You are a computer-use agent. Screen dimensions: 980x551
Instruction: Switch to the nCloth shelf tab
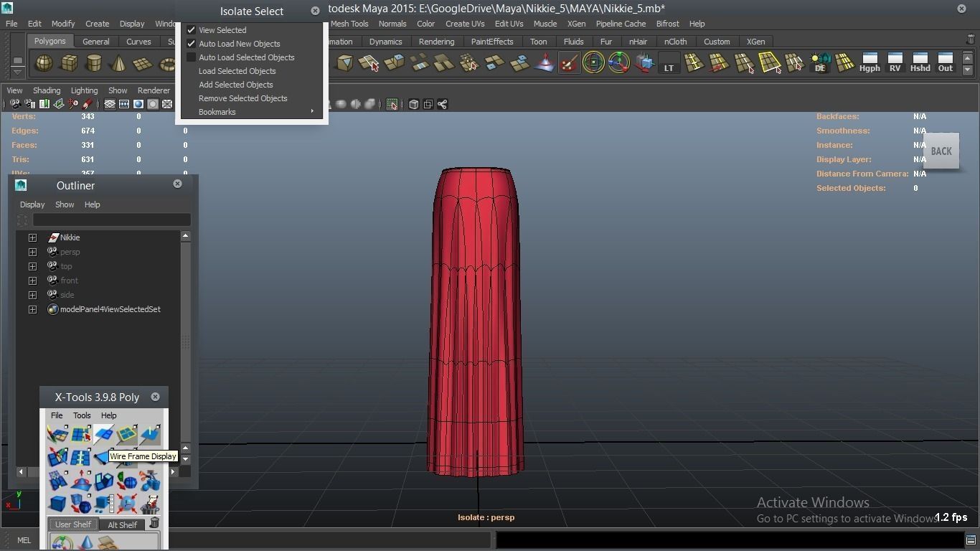(x=675, y=42)
